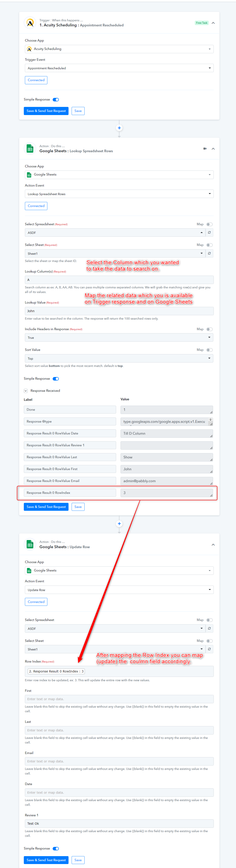Refresh the spreadsheet list in Update Row step
Viewport: 236px width, 868px height.
click(x=209, y=628)
